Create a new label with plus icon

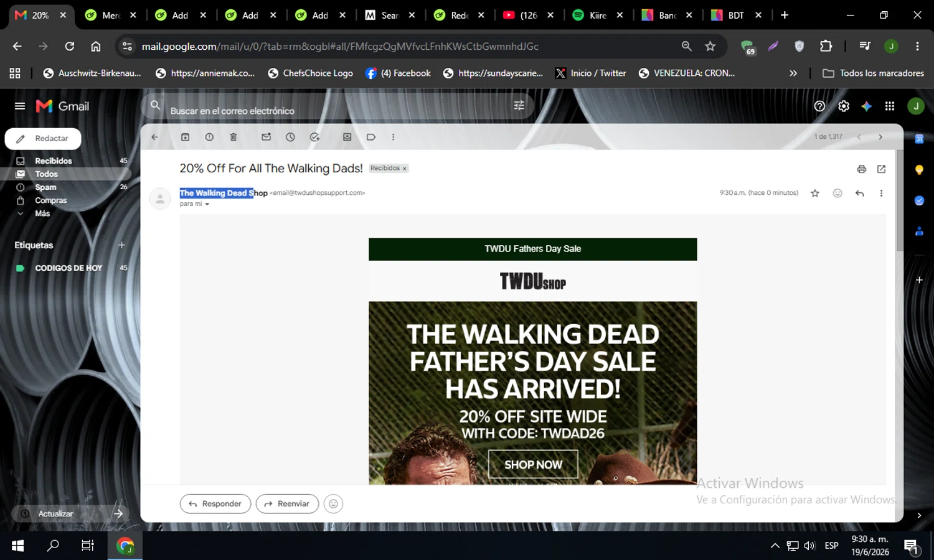(x=122, y=245)
